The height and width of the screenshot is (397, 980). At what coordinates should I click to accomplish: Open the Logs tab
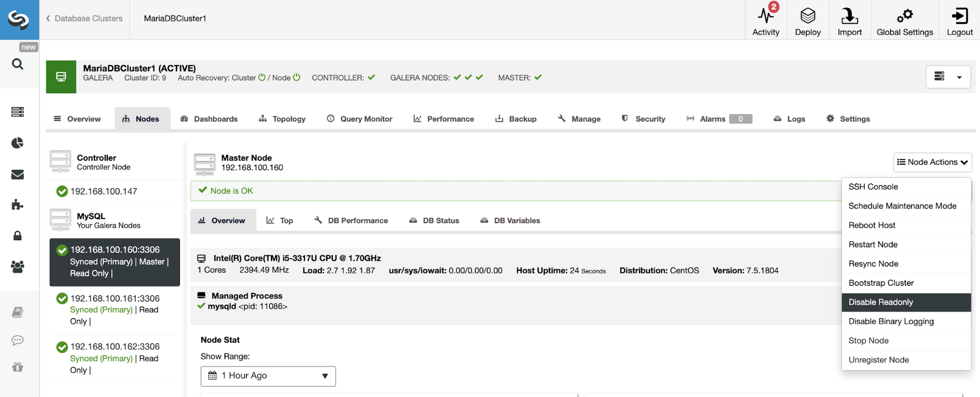coord(790,119)
